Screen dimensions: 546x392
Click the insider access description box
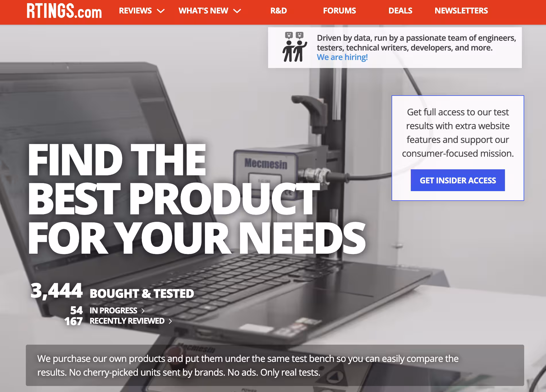(458, 148)
